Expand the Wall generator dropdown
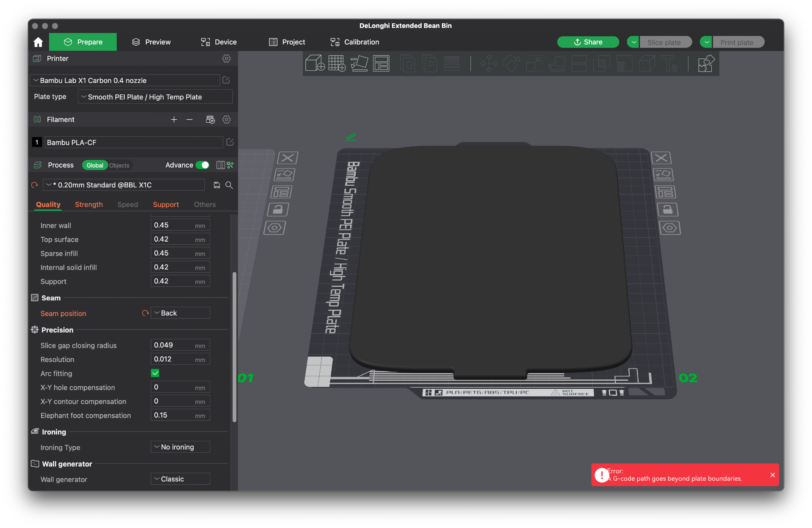 click(181, 479)
